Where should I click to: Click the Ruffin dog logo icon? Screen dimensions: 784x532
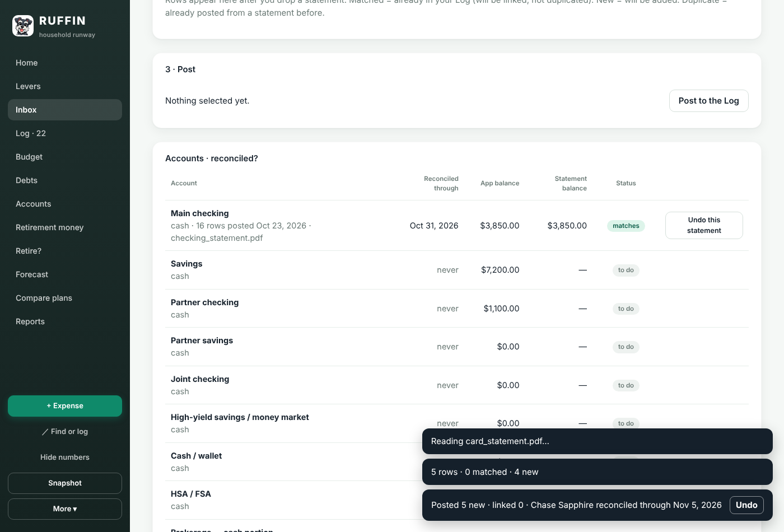[x=23, y=26]
